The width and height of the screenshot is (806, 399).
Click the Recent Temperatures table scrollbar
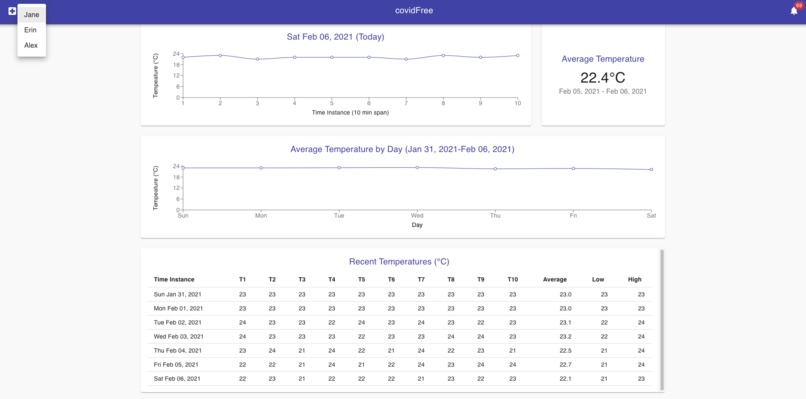(662, 320)
